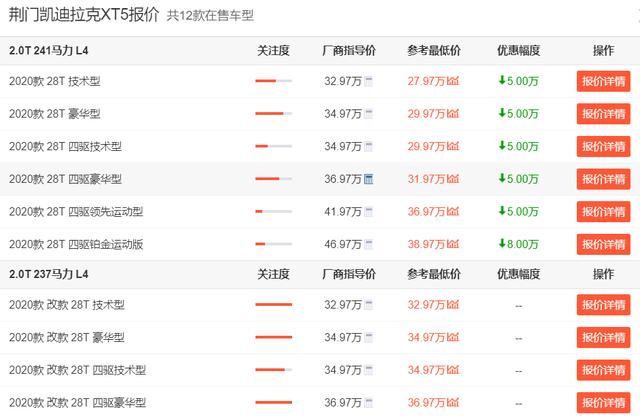
Task: Click 报价详情 for 241马力 28T 豪华型
Action: tap(603, 114)
